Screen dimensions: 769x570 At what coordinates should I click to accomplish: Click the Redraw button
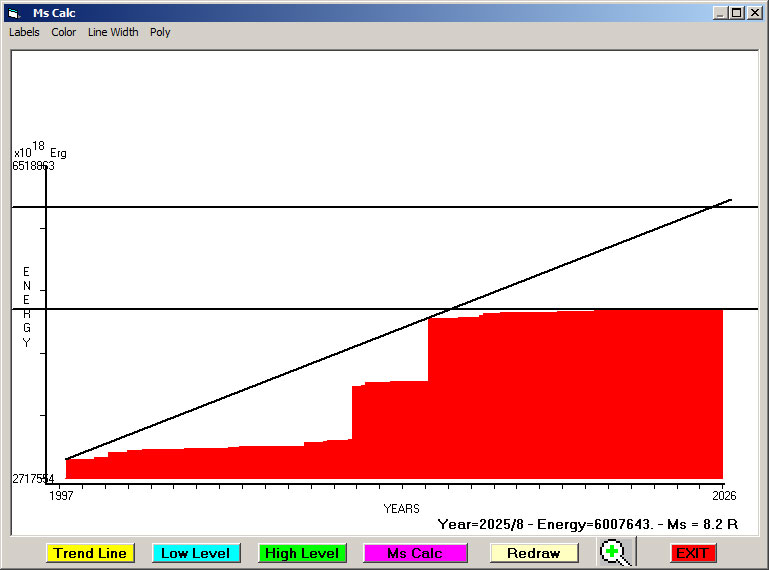[x=533, y=553]
